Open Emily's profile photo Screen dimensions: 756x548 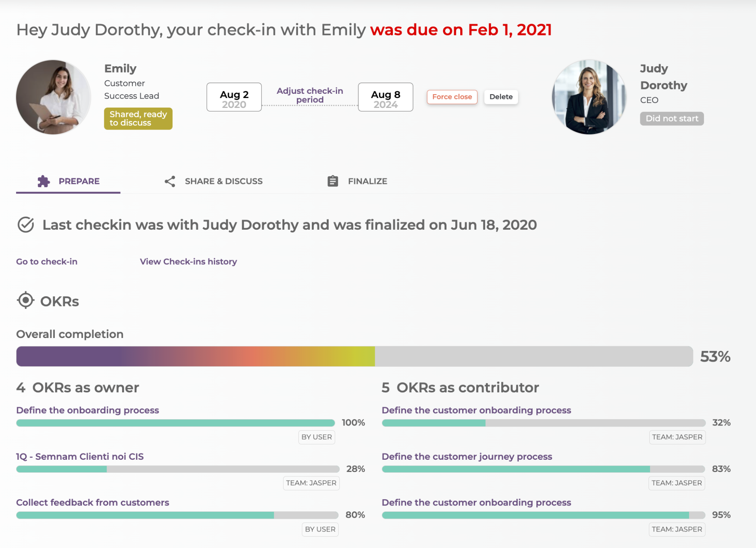pyautogui.click(x=54, y=97)
